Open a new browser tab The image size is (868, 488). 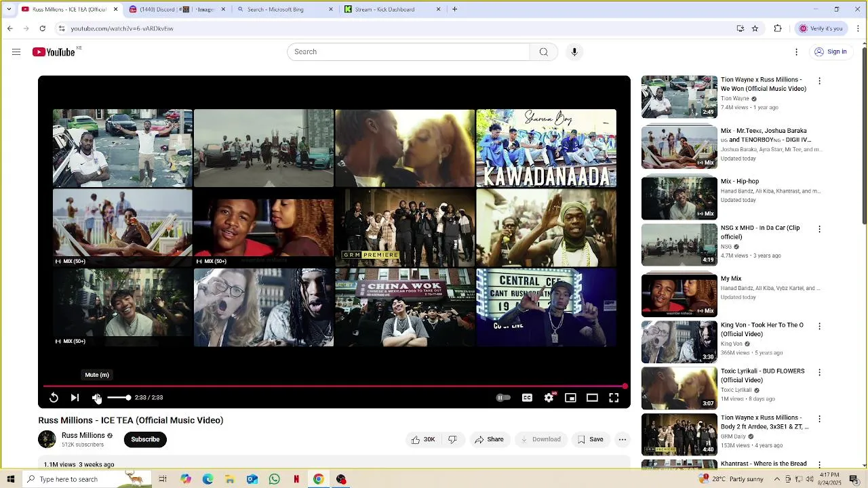point(454,9)
